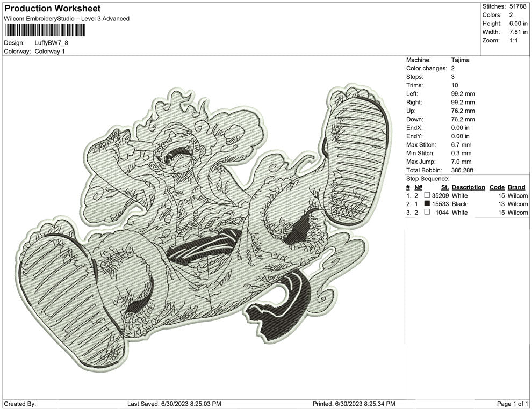Click the Min Stitch value 0.3 mm
Screen dimensions: 532x409
pos(461,153)
